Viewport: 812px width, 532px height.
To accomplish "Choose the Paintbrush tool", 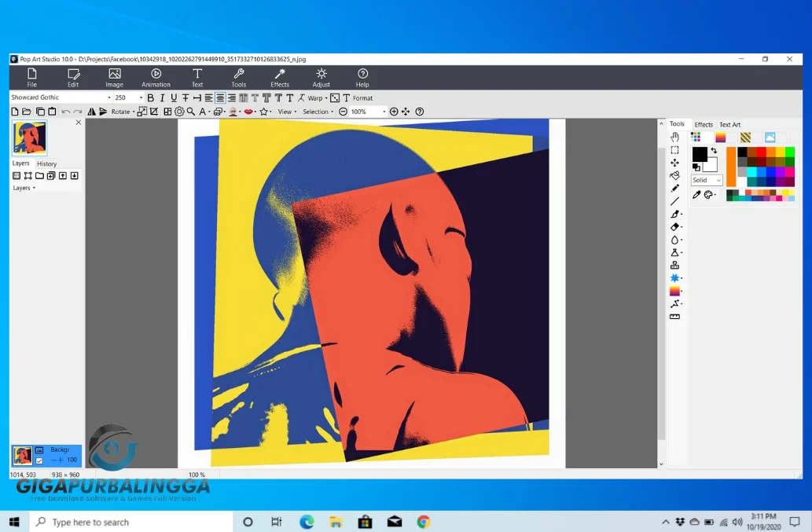I will (674, 214).
